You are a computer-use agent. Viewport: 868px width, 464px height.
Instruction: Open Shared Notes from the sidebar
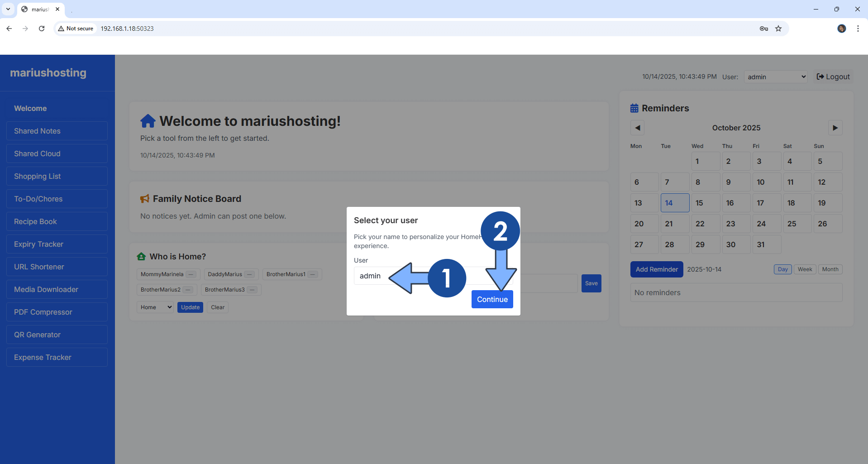pos(57,131)
